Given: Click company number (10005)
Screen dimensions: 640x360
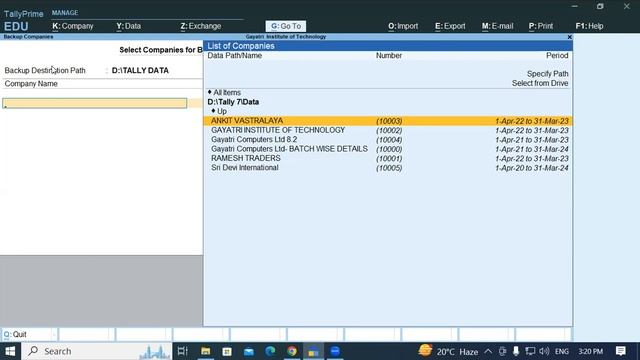Looking at the screenshot, I should pos(389,168).
